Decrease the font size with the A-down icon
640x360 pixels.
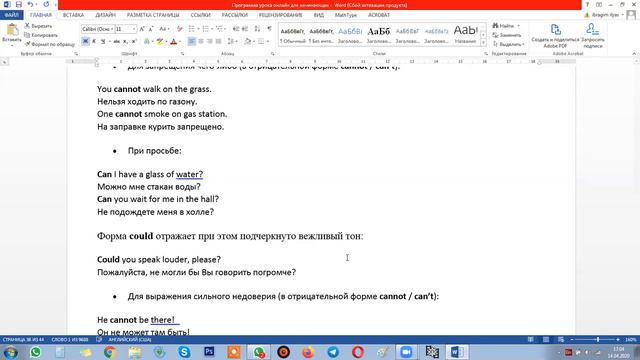(151, 29)
